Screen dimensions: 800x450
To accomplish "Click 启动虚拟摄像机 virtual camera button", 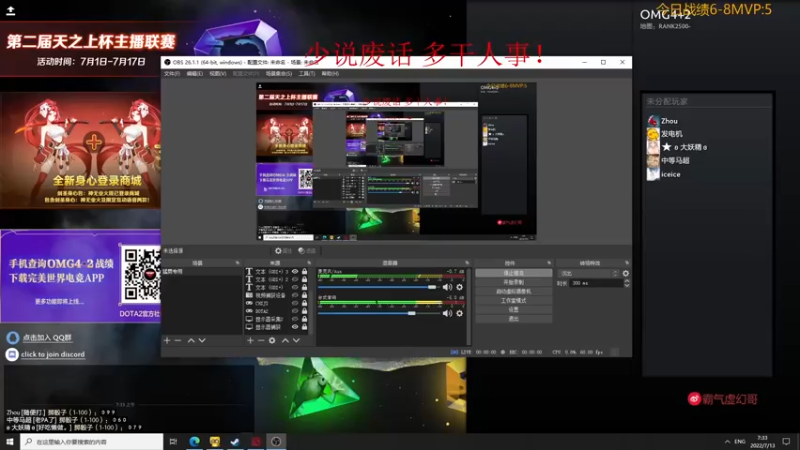I will [514, 291].
